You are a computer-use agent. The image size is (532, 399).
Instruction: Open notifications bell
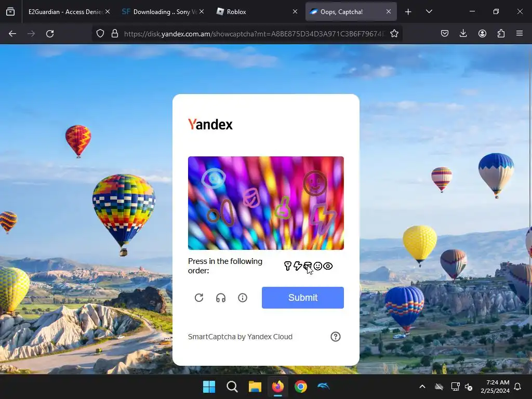click(517, 387)
